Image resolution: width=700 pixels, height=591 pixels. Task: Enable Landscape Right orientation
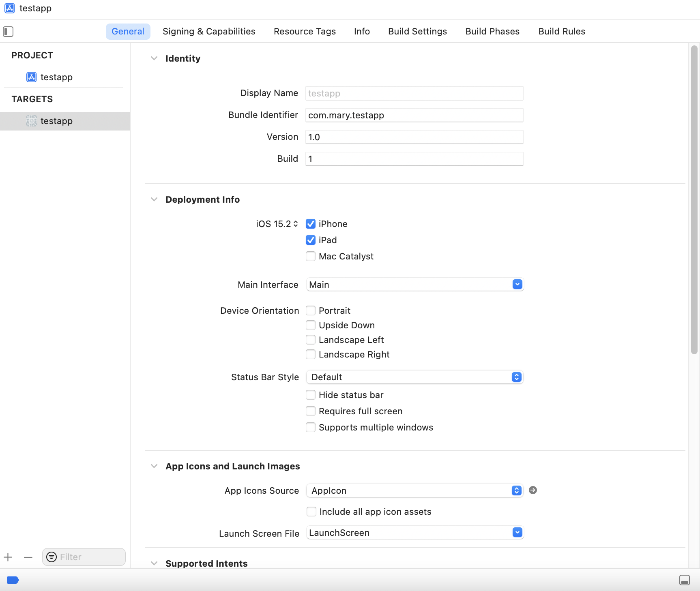pos(311,354)
